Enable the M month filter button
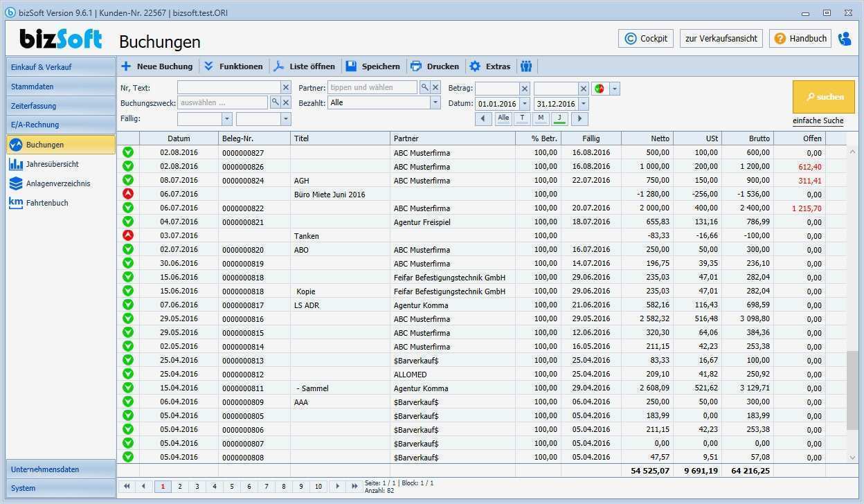The image size is (864, 504). pos(539,118)
